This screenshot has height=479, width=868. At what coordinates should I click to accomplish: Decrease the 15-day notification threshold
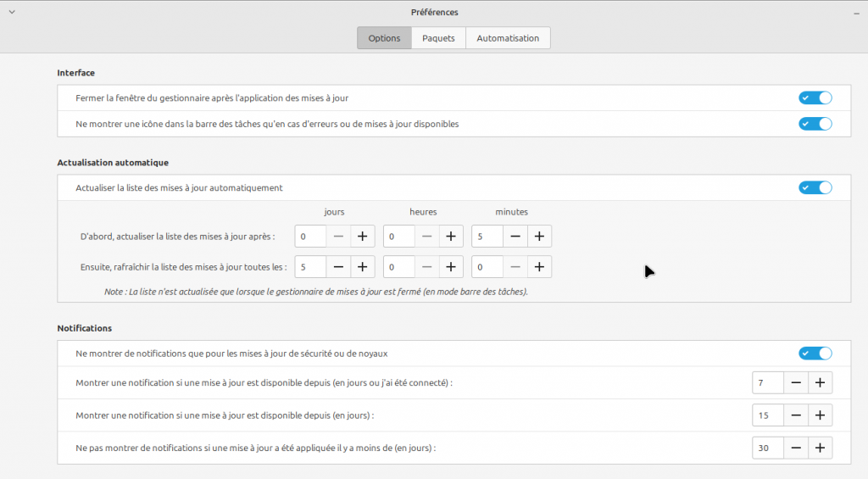pos(796,415)
